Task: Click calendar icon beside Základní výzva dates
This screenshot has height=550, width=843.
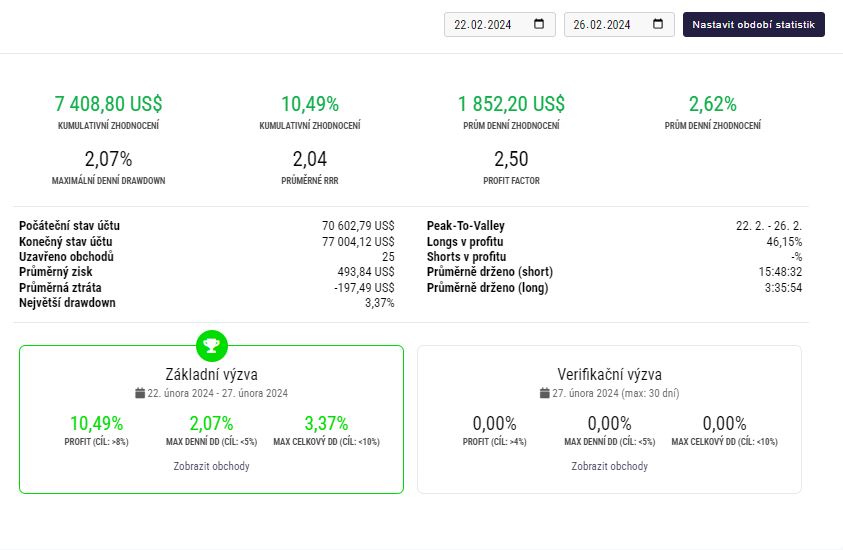Action: click(x=140, y=393)
